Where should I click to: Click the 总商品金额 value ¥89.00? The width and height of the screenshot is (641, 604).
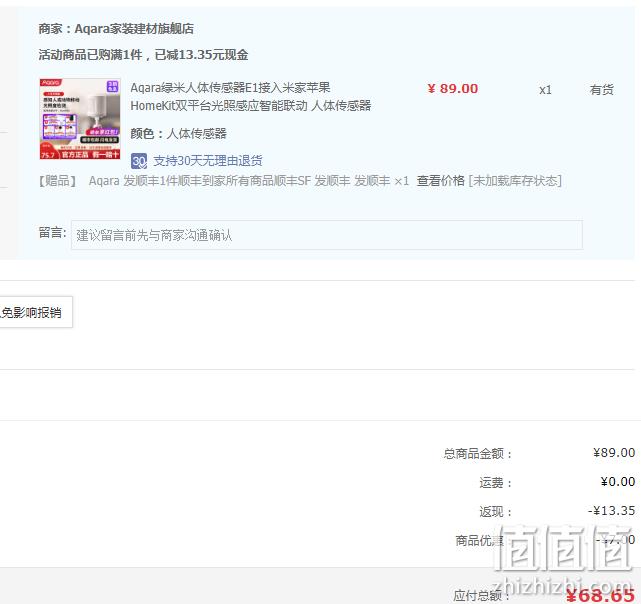[x=614, y=452]
